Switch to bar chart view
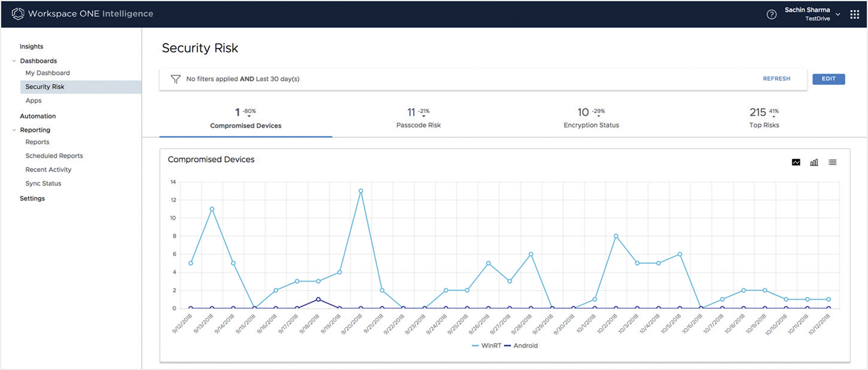This screenshot has height=370, width=868. coord(814,162)
